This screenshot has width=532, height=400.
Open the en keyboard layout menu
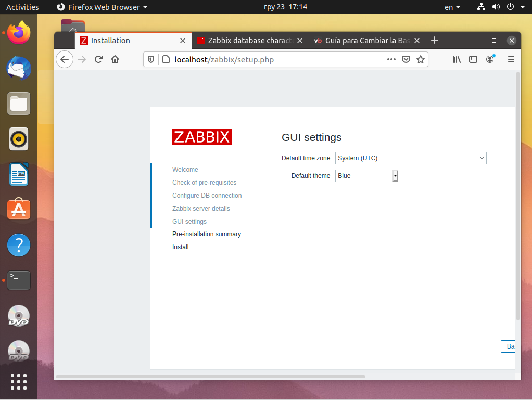452,7
